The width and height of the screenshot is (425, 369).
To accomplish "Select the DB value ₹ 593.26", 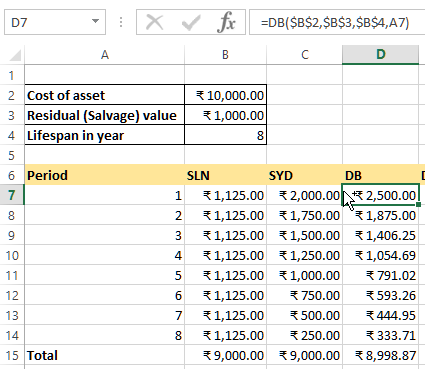I will pyautogui.click(x=380, y=295).
